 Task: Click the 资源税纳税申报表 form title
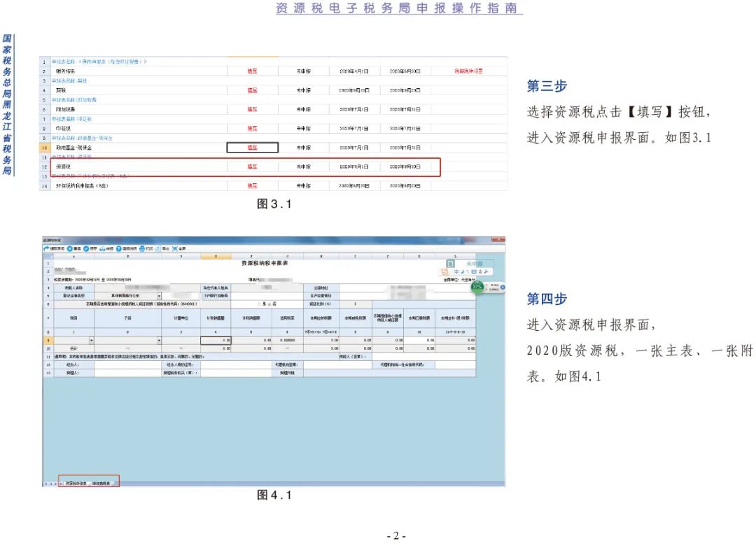(x=265, y=263)
